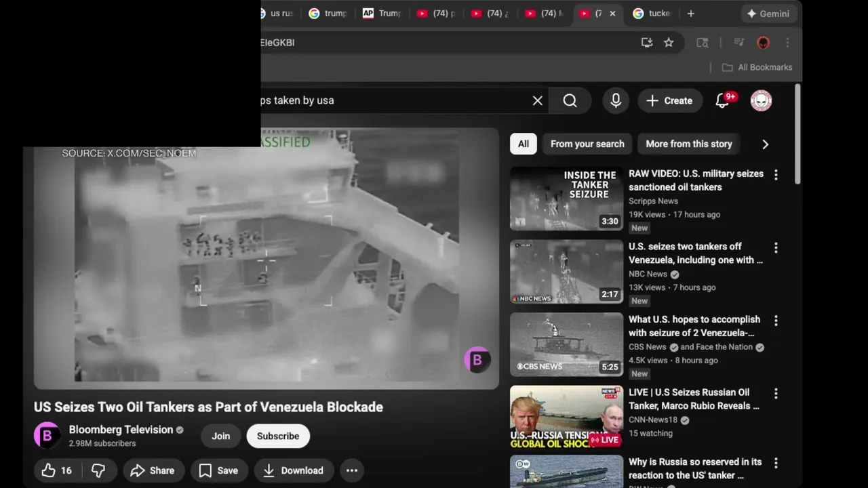Open options for DW Russia reaction video
The height and width of the screenshot is (488, 868).
tap(776, 464)
